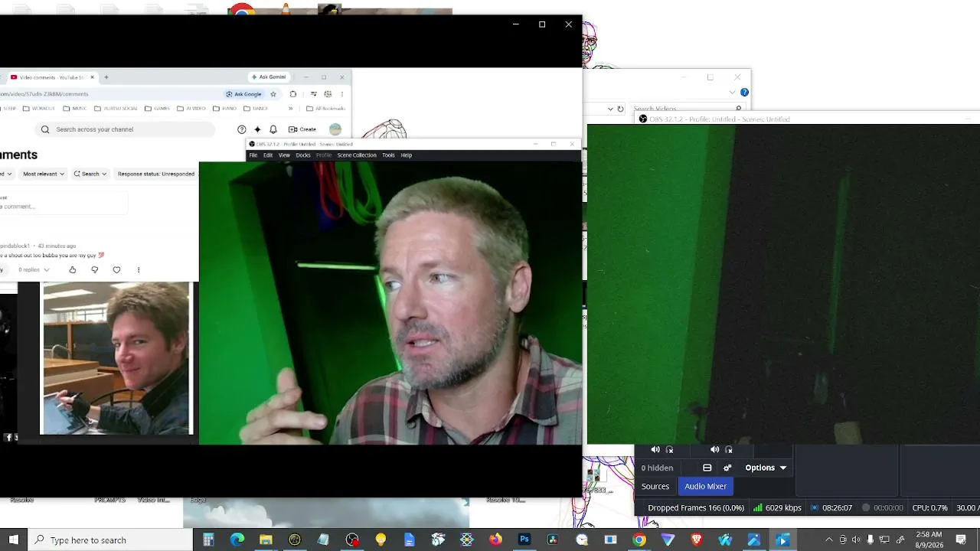
Task: Open the Tools menu in OBS
Action: tap(388, 155)
